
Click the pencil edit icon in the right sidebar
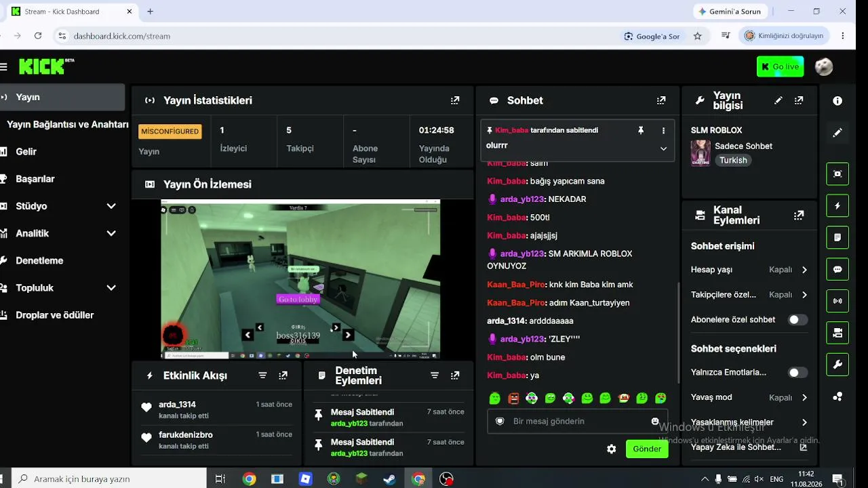[837, 133]
